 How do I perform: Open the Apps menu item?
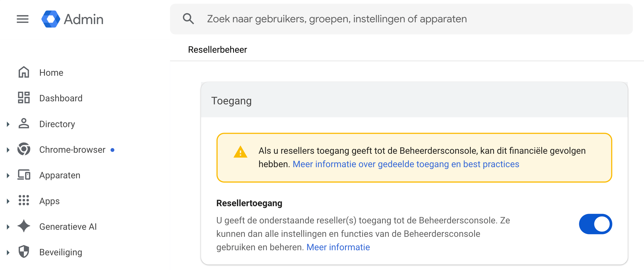49,201
